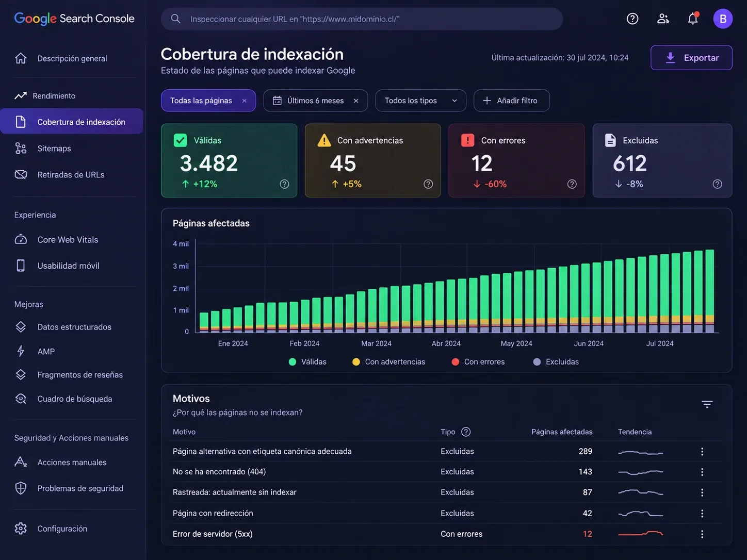This screenshot has width=747, height=560.
Task: Sort by Tendencia column header
Action: 635,432
